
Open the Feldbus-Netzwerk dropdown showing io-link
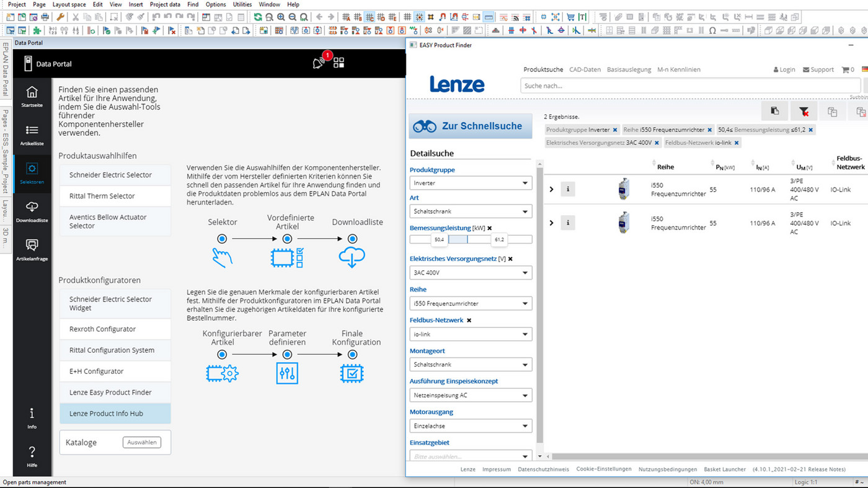[x=470, y=334]
